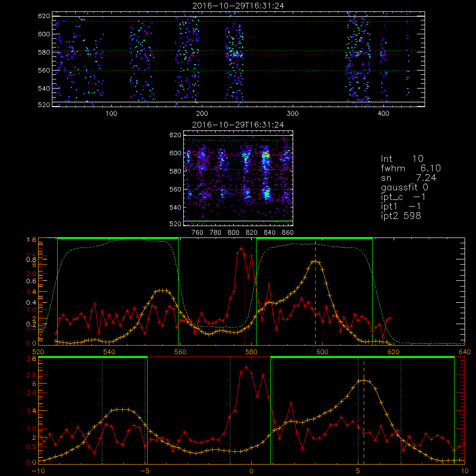
Task: Click x-axis label 400 on top spectrogram
Action: pos(383,114)
